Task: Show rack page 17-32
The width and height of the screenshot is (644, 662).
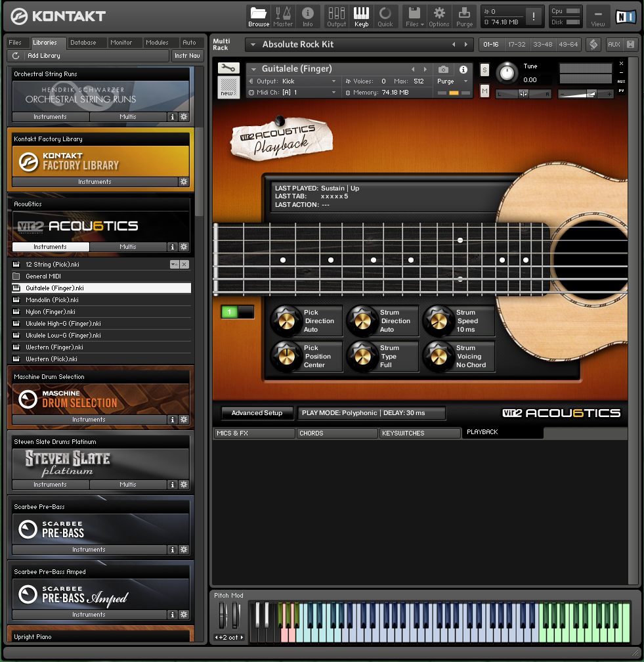Action: click(517, 45)
